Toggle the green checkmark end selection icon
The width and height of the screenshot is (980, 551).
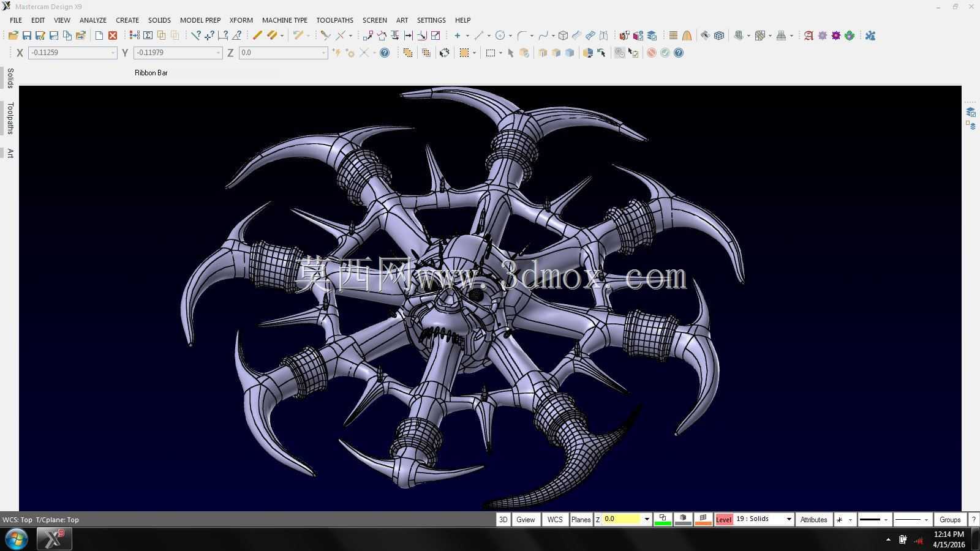(x=665, y=53)
